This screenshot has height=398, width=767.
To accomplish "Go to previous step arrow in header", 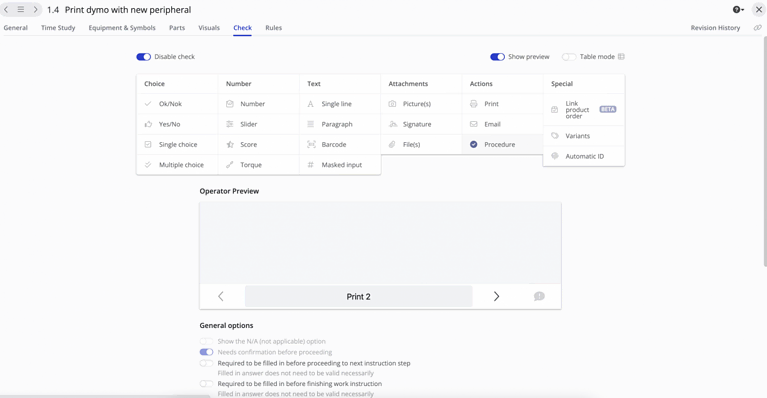I will pos(6,9).
